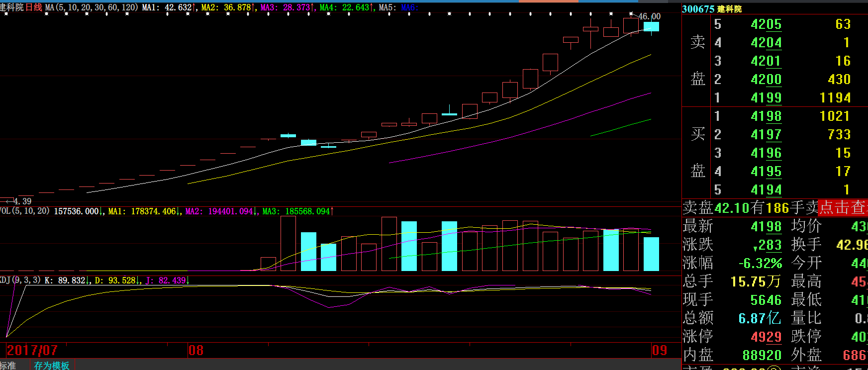Image resolution: width=868 pixels, height=370 pixels.
Task: Click the blue MA6 label
Action: click(409, 7)
